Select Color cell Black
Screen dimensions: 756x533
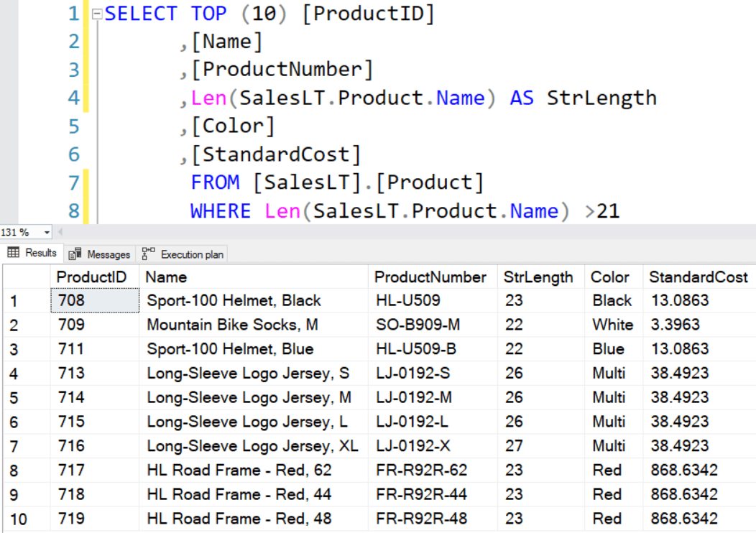pos(614,301)
